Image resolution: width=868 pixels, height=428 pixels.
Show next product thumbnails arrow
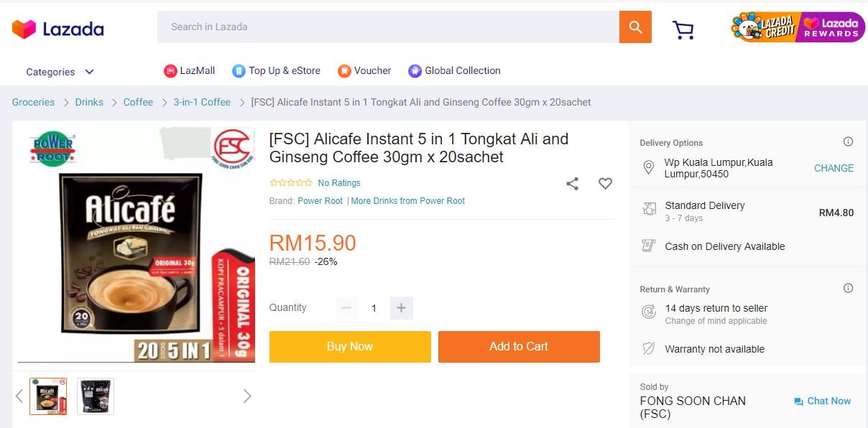247,396
